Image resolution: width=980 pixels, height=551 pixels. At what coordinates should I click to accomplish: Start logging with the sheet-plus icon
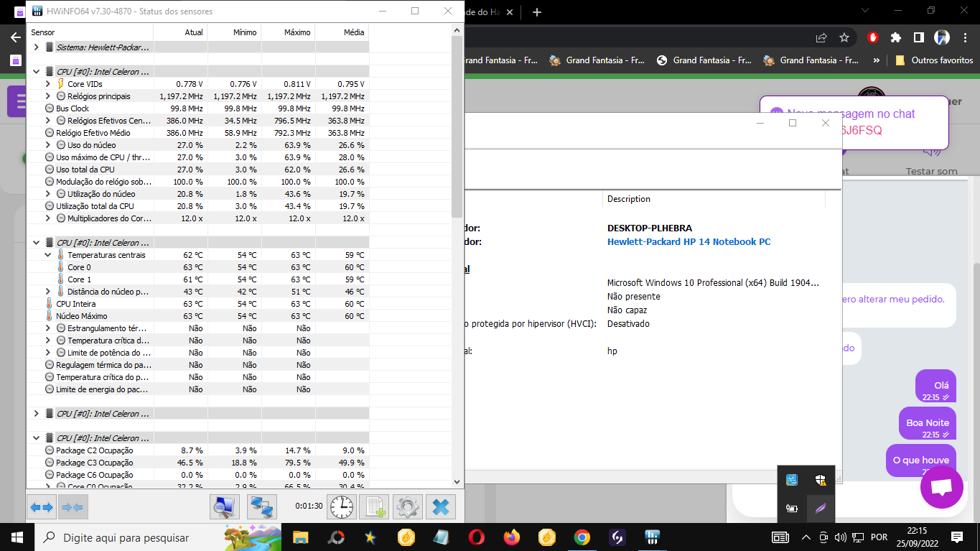tap(374, 507)
